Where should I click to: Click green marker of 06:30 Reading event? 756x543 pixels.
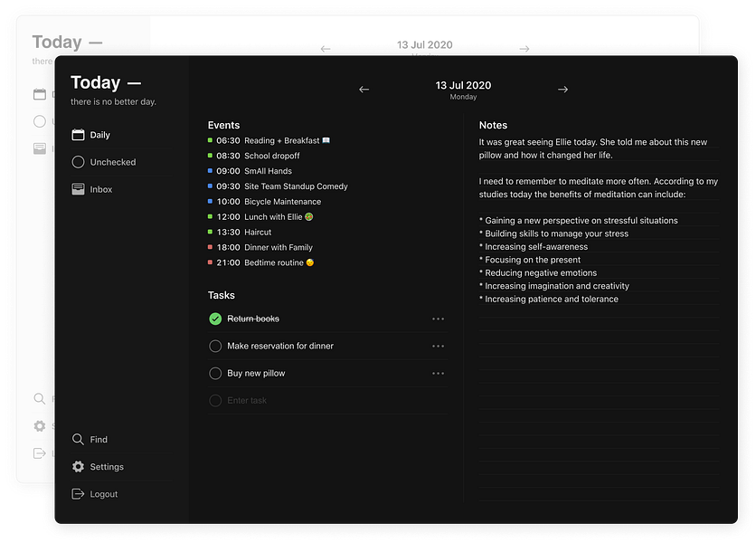pyautogui.click(x=210, y=140)
